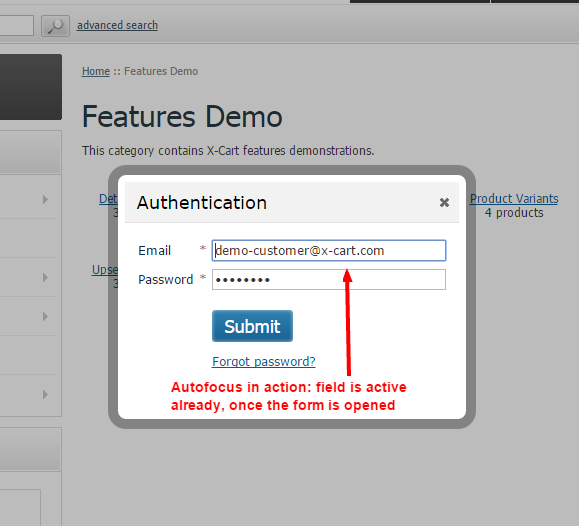
Task: Close the Authentication dialog with the X
Action: point(444,202)
